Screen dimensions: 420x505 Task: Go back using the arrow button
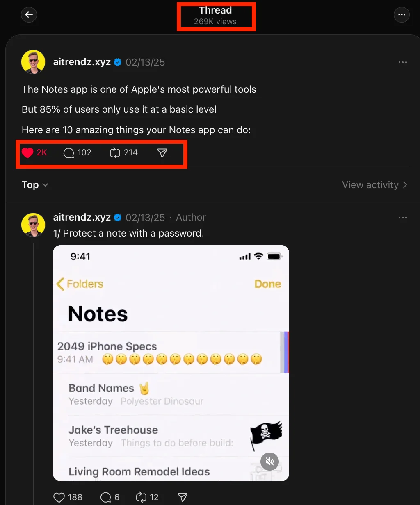pyautogui.click(x=29, y=15)
